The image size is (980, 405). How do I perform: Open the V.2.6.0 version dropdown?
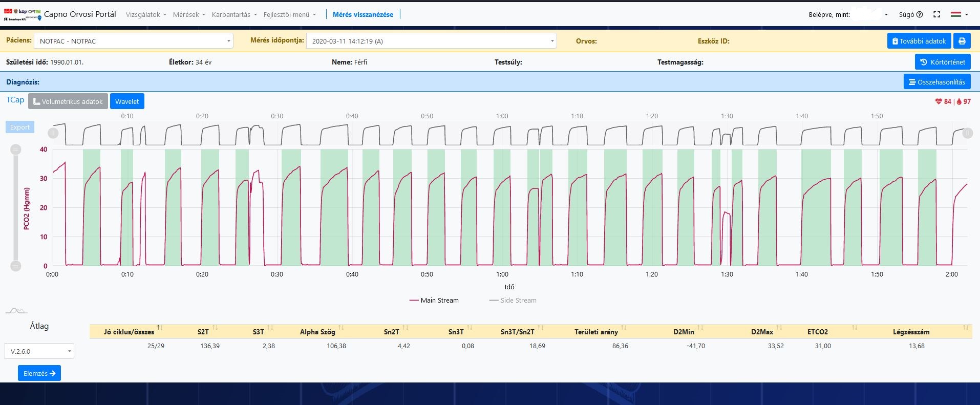[39, 351]
